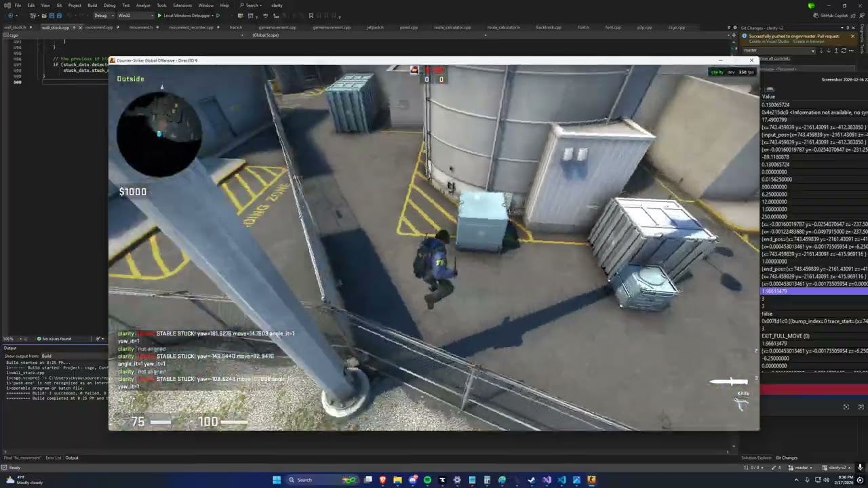
Task: Select the highlighted 1.96613479 value row
Action: (814, 291)
